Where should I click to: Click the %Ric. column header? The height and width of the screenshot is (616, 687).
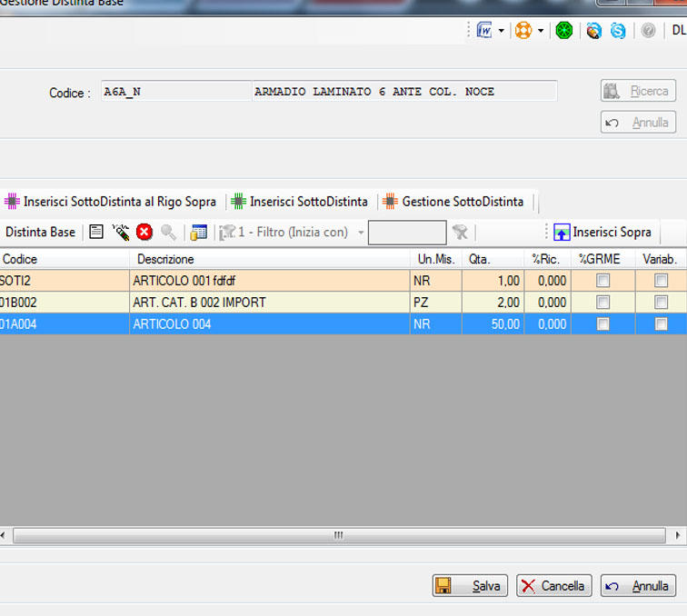[547, 259]
